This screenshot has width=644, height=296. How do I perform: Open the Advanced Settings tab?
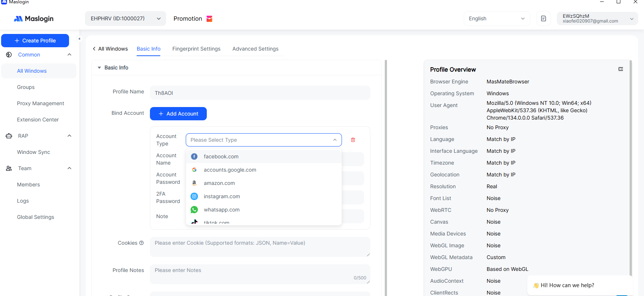[255, 49]
